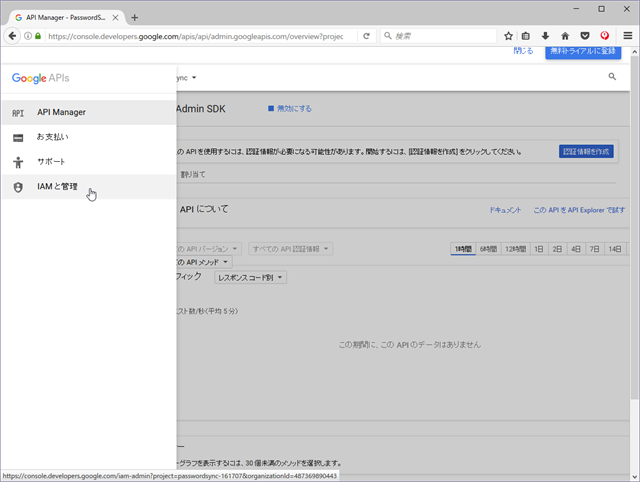Go back with the browser back arrow

click(12, 36)
